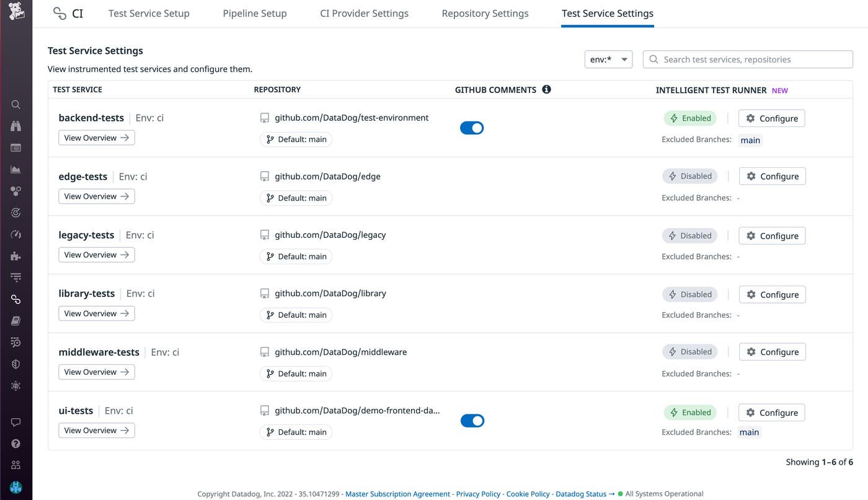Click the Datadog logo in the sidebar
868x500 pixels.
(x=16, y=12)
